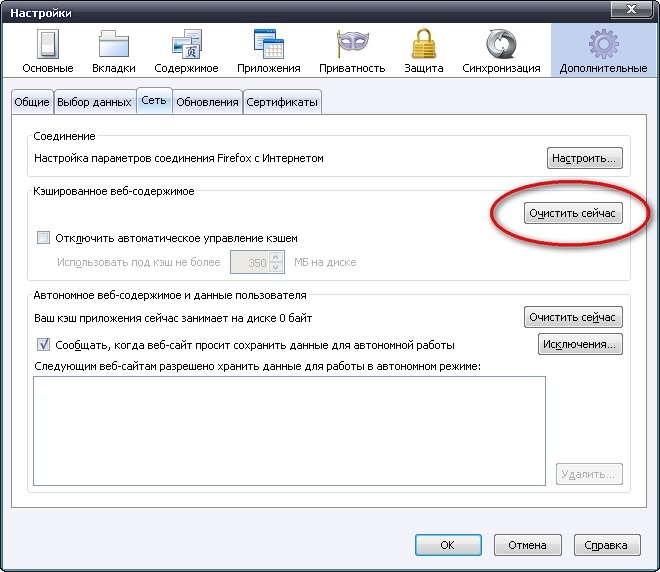The height and width of the screenshot is (572, 660).
Task: Go to the Обновления tab
Action: [207, 102]
